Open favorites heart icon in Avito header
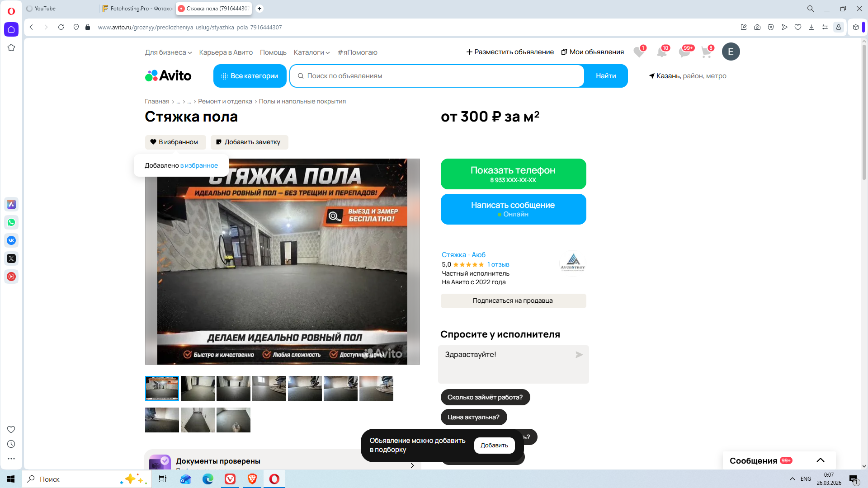 (x=638, y=52)
